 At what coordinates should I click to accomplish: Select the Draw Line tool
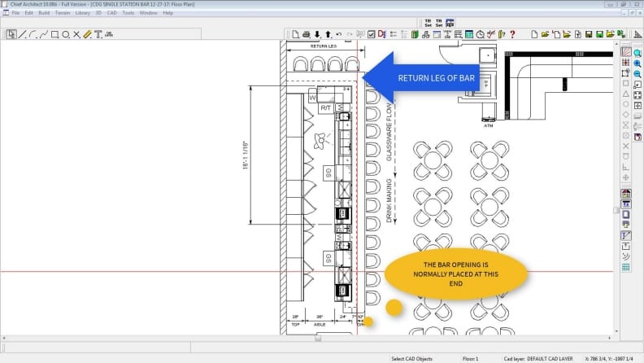(22, 34)
